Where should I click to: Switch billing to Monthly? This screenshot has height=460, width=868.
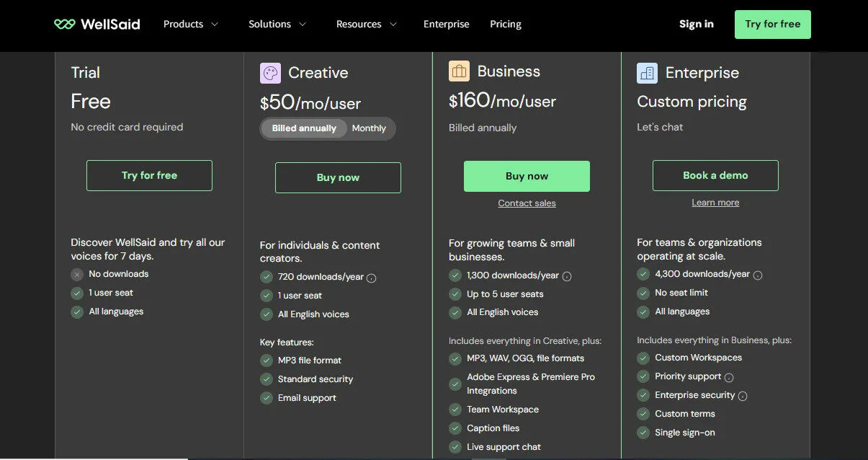click(x=369, y=128)
